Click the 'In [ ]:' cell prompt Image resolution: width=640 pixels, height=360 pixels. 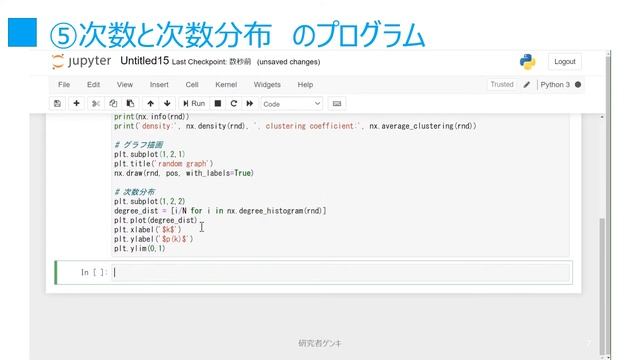tap(94, 272)
